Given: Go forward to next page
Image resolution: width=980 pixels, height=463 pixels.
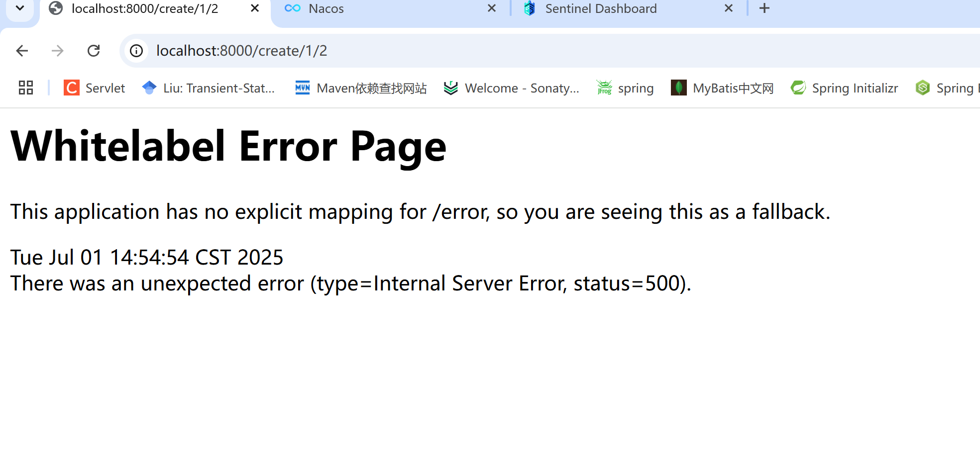Looking at the screenshot, I should [x=58, y=51].
